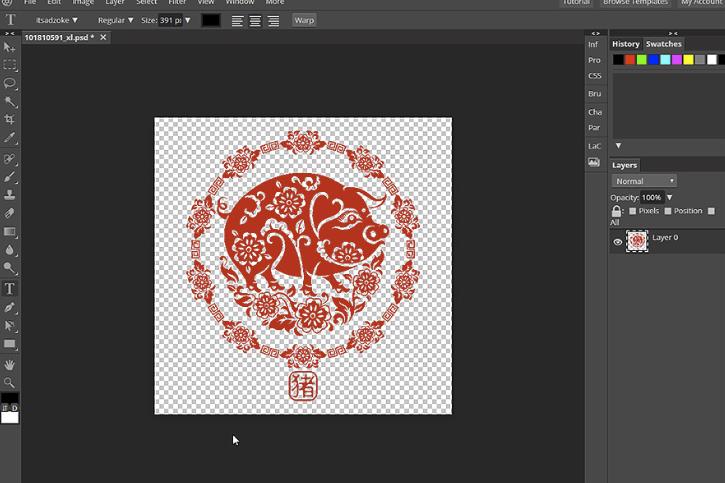Image resolution: width=725 pixels, height=483 pixels.
Task: Open the Filter menu
Action: coord(177,3)
